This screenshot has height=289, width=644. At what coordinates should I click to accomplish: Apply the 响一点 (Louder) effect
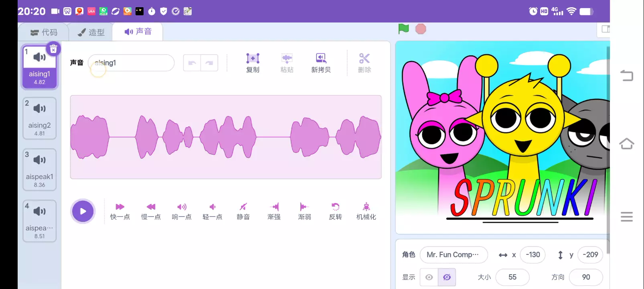click(182, 212)
